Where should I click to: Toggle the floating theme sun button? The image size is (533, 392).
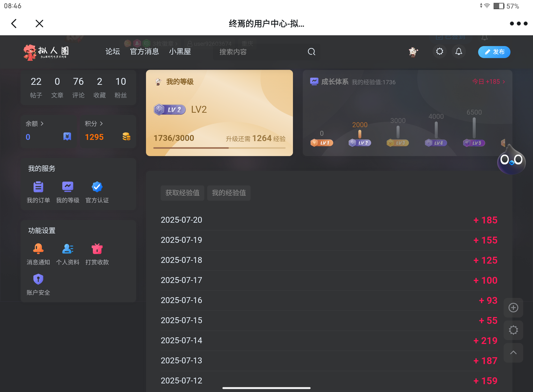pyautogui.click(x=513, y=330)
